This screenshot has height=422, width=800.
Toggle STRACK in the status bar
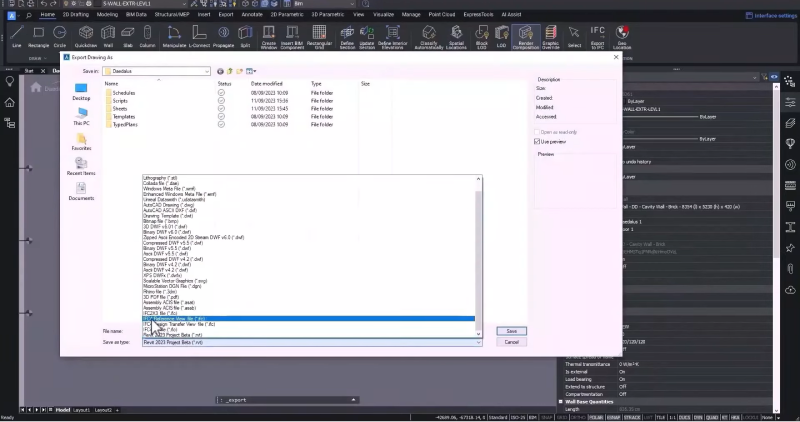(632, 417)
